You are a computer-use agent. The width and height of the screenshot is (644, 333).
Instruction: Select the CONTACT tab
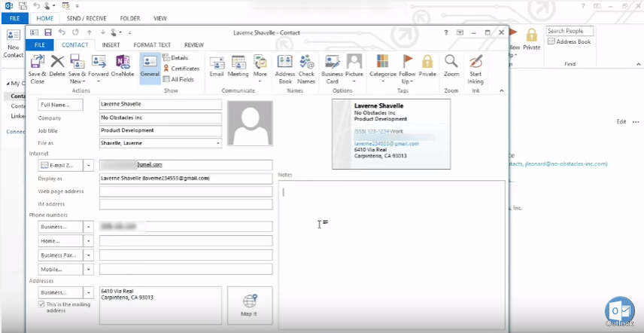pos(74,44)
